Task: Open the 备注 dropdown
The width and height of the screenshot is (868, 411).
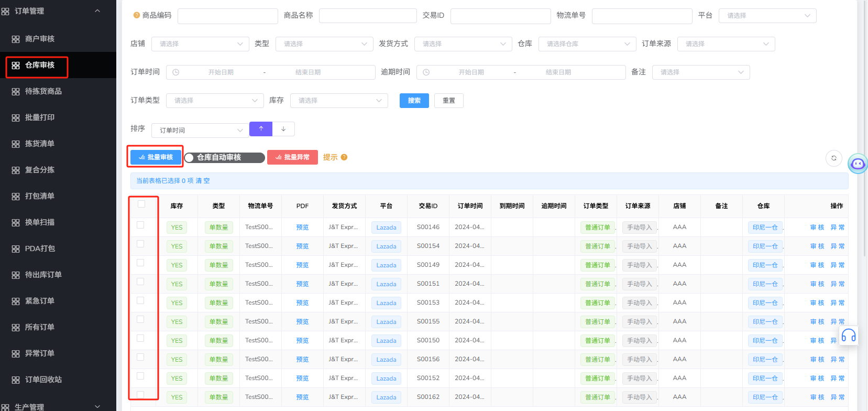Action: [701, 72]
